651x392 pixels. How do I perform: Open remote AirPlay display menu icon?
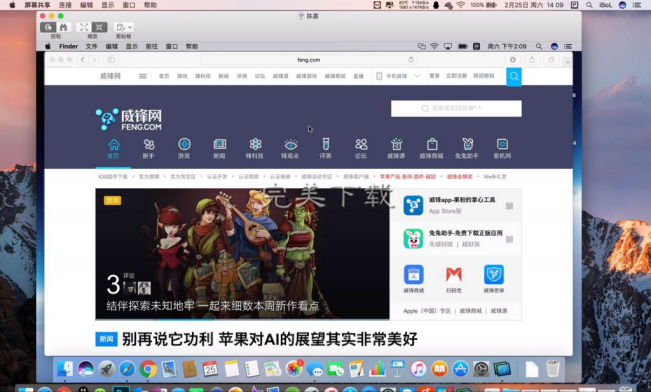pos(448,46)
